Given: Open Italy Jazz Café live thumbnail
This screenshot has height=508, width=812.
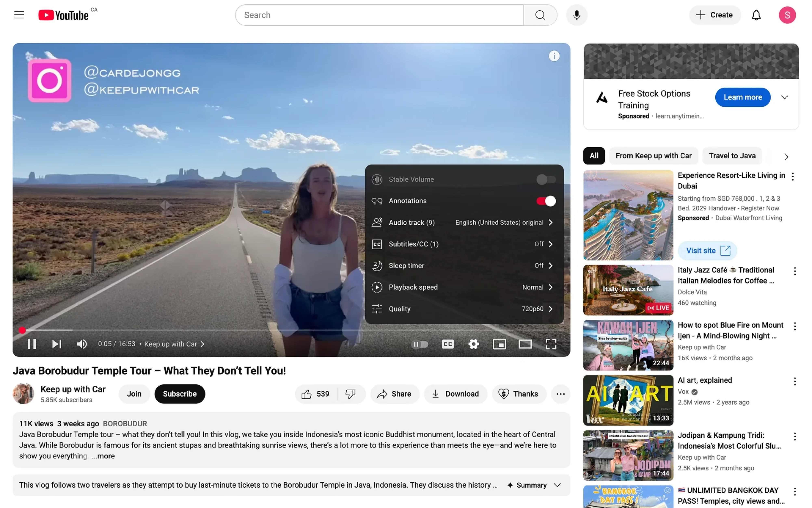Looking at the screenshot, I should coord(628,290).
